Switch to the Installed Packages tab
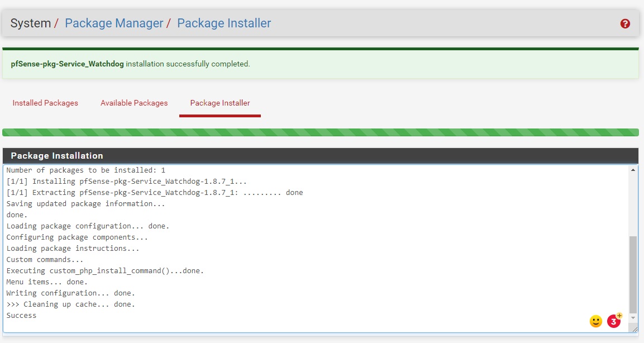The height and width of the screenshot is (343, 644). coord(45,103)
